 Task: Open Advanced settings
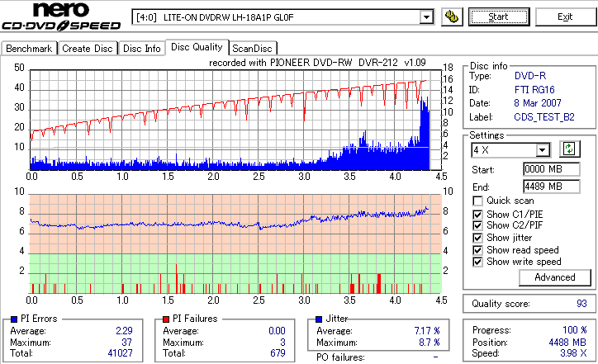[554, 277]
